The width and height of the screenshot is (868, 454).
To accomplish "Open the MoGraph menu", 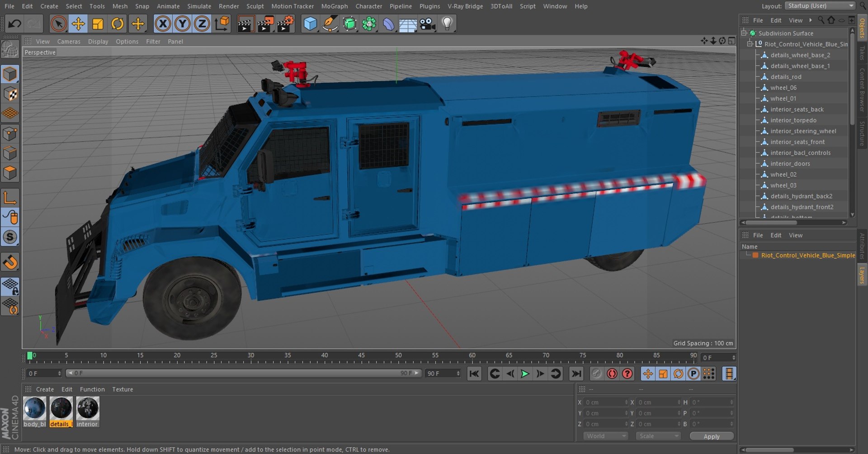I will (335, 6).
